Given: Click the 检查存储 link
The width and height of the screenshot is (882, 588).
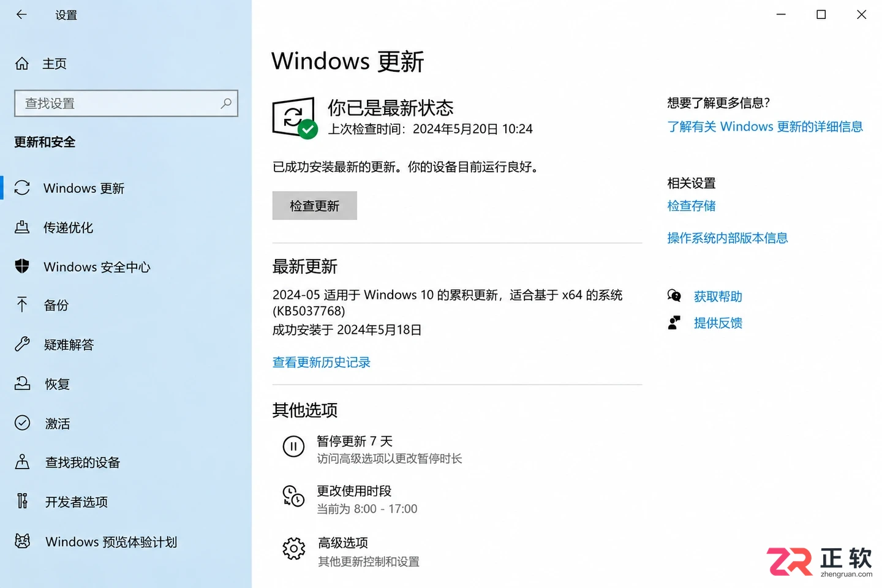Looking at the screenshot, I should [692, 206].
